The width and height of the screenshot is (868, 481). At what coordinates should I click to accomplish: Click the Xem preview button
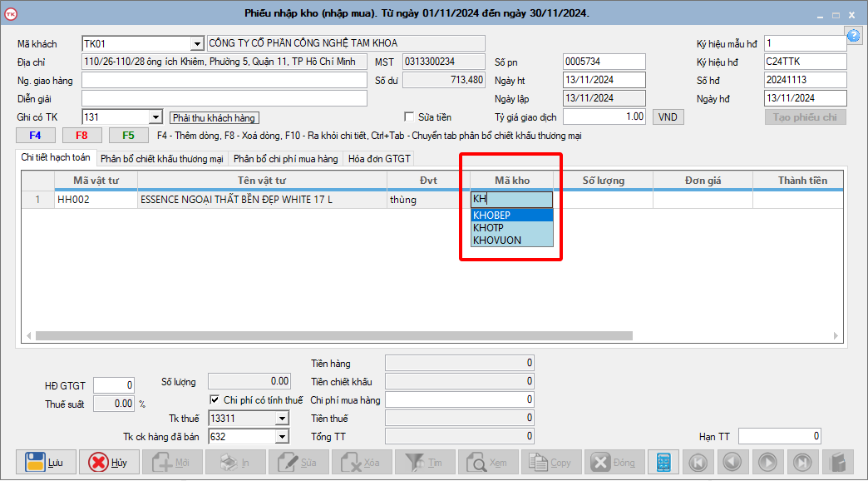tap(488, 462)
